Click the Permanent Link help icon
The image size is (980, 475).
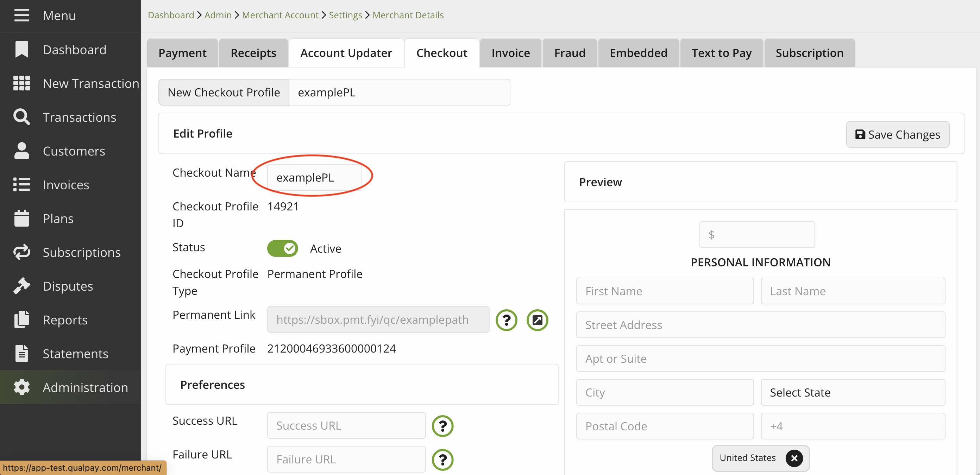506,320
